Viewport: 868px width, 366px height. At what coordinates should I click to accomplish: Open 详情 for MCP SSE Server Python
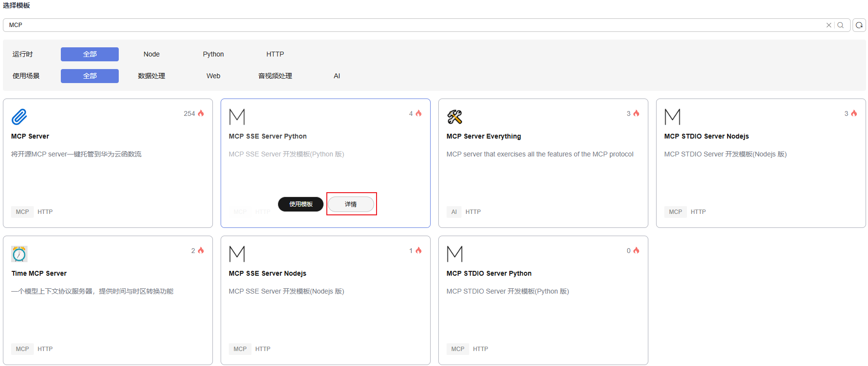(350, 204)
